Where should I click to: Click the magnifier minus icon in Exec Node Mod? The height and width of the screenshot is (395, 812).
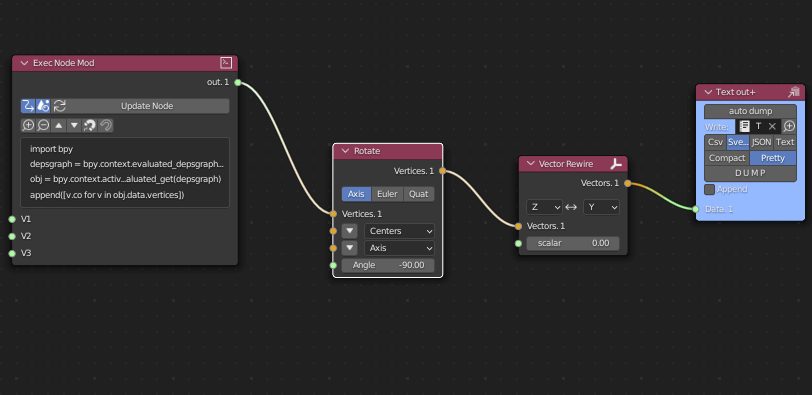pos(44,125)
